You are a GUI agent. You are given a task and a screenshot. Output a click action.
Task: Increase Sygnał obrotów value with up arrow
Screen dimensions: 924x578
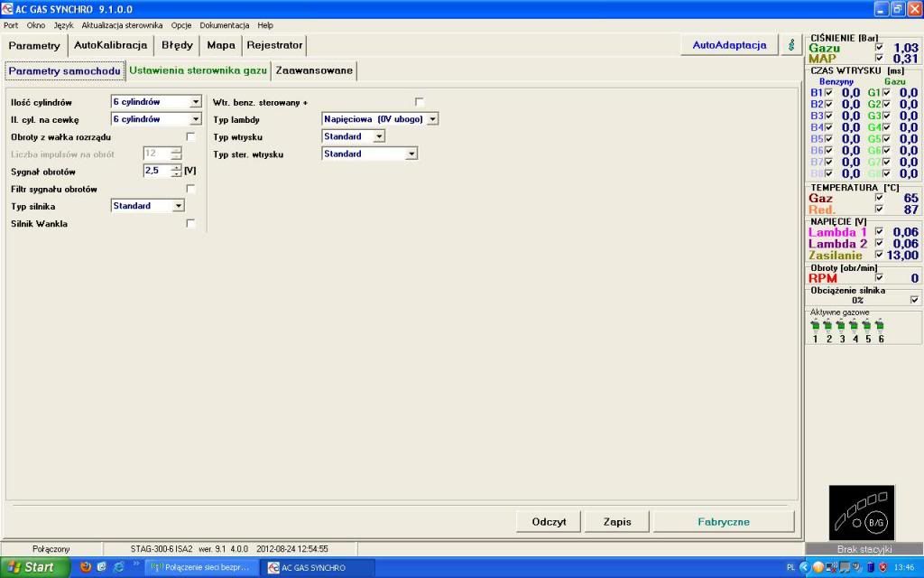[176, 167]
